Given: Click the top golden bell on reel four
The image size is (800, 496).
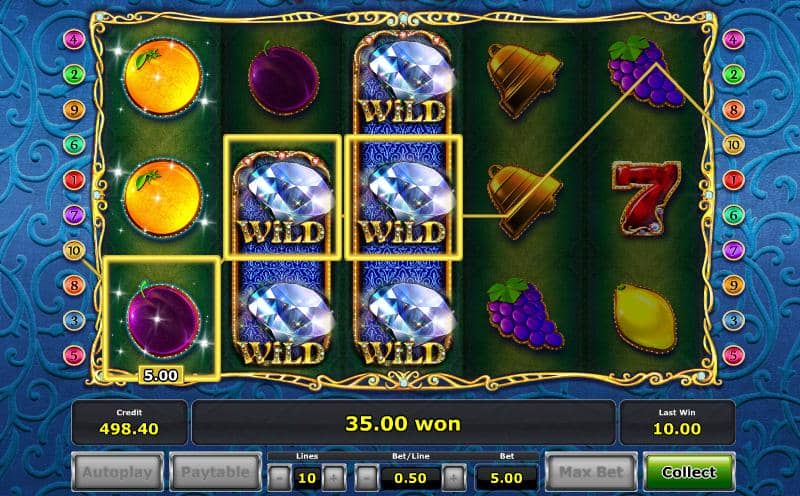Looking at the screenshot, I should 523,79.
